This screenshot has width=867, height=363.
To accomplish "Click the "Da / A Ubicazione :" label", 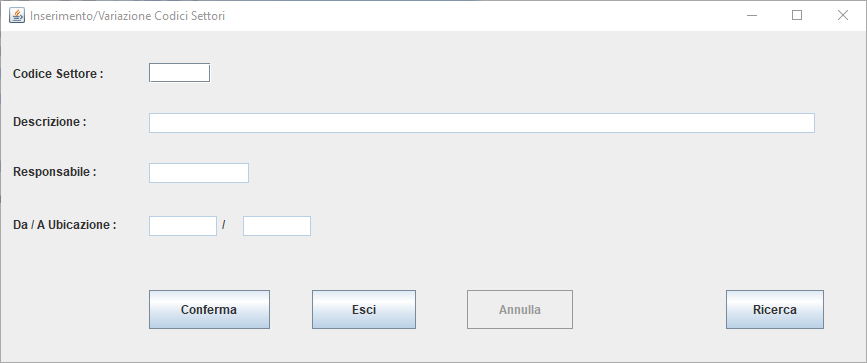I will 65,225.
